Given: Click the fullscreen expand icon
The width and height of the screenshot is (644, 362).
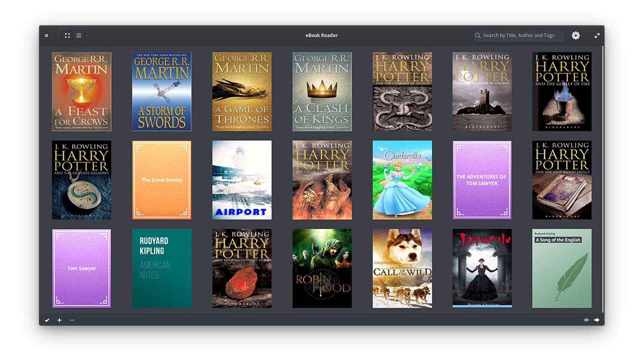Looking at the screenshot, I should (x=597, y=36).
